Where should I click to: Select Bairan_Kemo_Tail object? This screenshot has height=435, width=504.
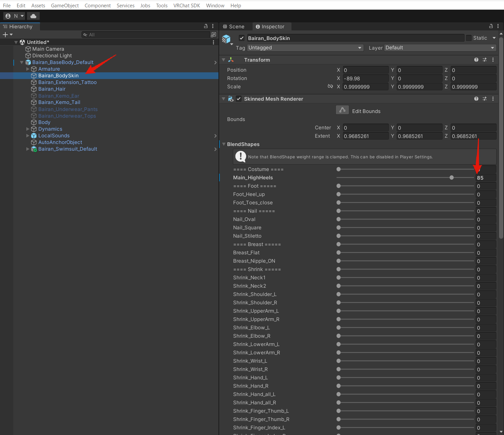pyautogui.click(x=59, y=102)
